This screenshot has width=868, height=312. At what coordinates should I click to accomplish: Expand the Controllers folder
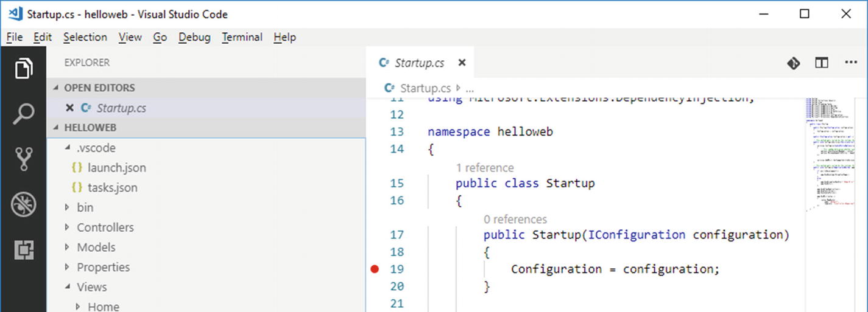click(x=68, y=227)
